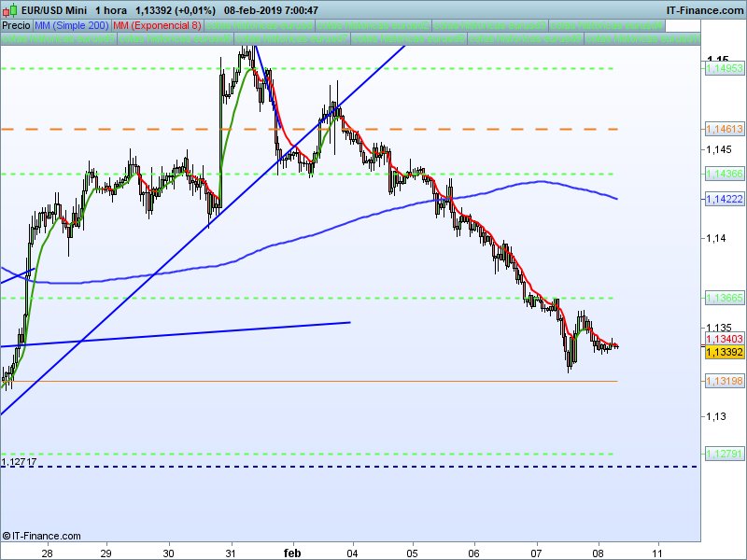Click the feb marker on time axis
This screenshot has width=747, height=560.
click(293, 552)
